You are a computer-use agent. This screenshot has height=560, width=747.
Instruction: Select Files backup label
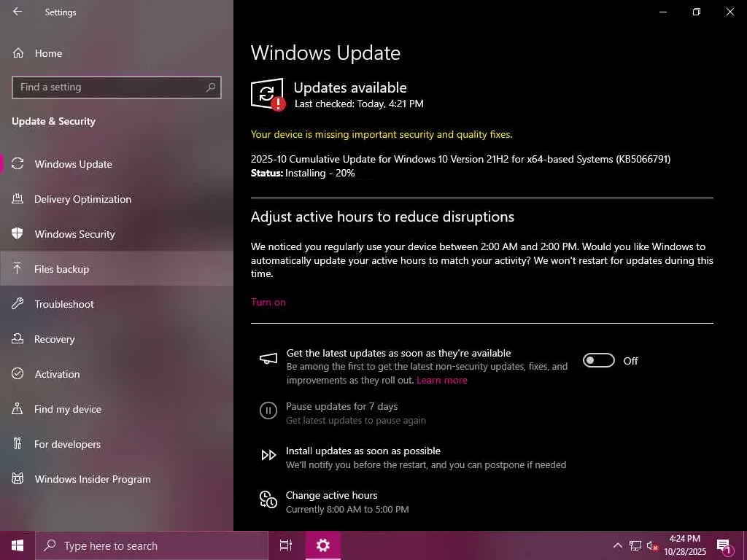(x=61, y=269)
